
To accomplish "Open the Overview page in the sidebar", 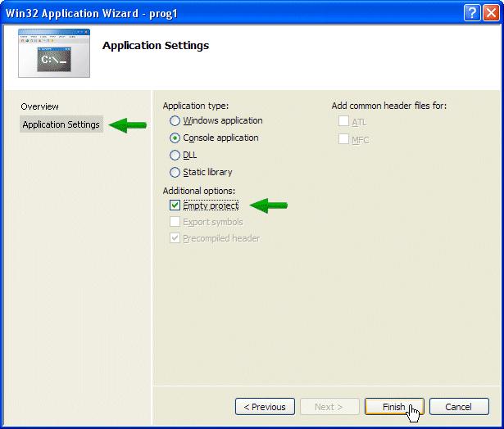I will click(x=40, y=106).
